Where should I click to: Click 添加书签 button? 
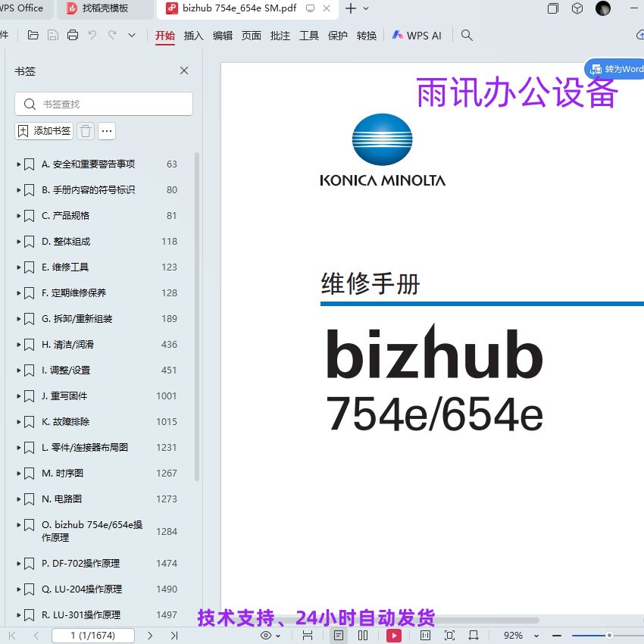(x=44, y=131)
